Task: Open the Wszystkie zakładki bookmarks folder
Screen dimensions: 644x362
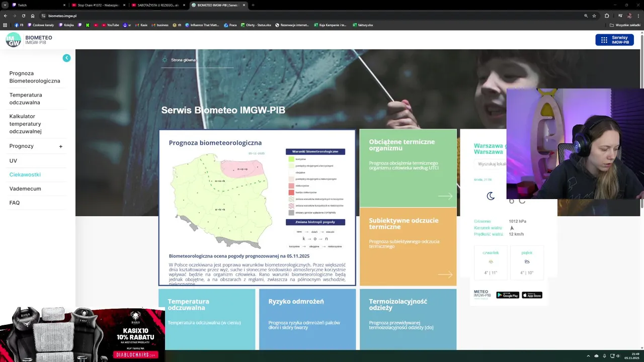Action: (x=625, y=25)
